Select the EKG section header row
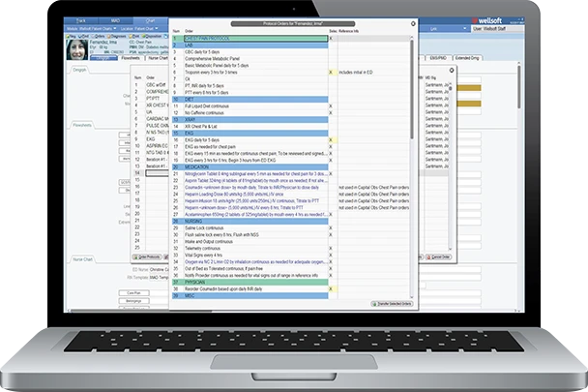 (x=250, y=133)
